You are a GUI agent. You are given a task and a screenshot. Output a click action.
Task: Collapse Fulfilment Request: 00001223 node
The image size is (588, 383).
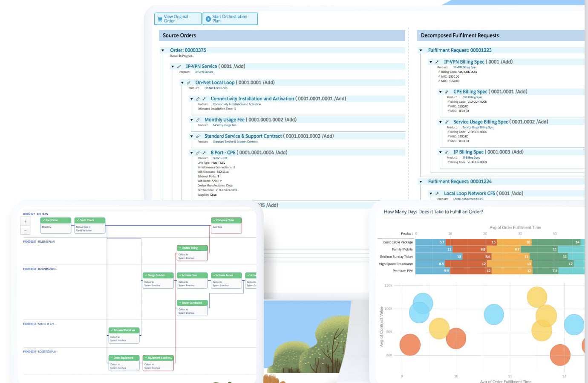point(421,51)
